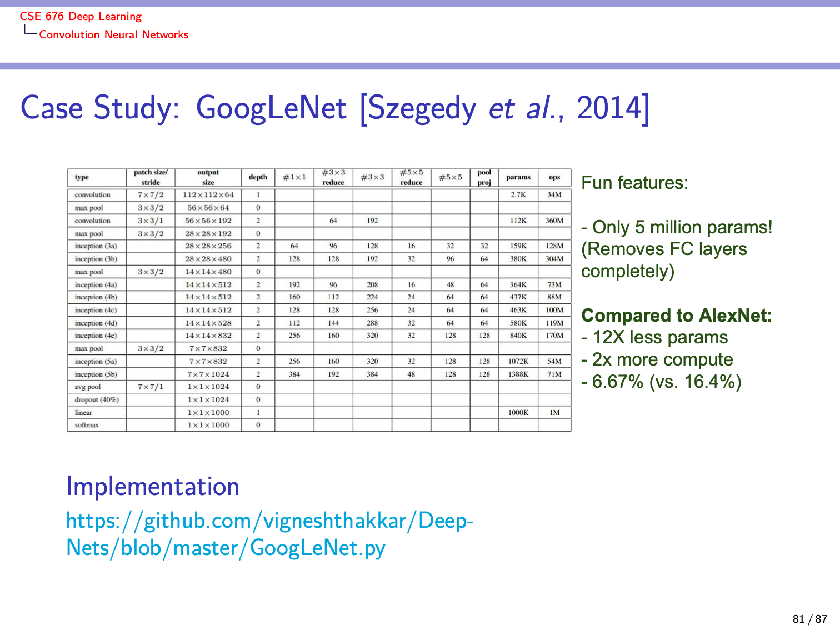Click the 'linear' row label
The height and width of the screenshot is (630, 840).
point(83,412)
